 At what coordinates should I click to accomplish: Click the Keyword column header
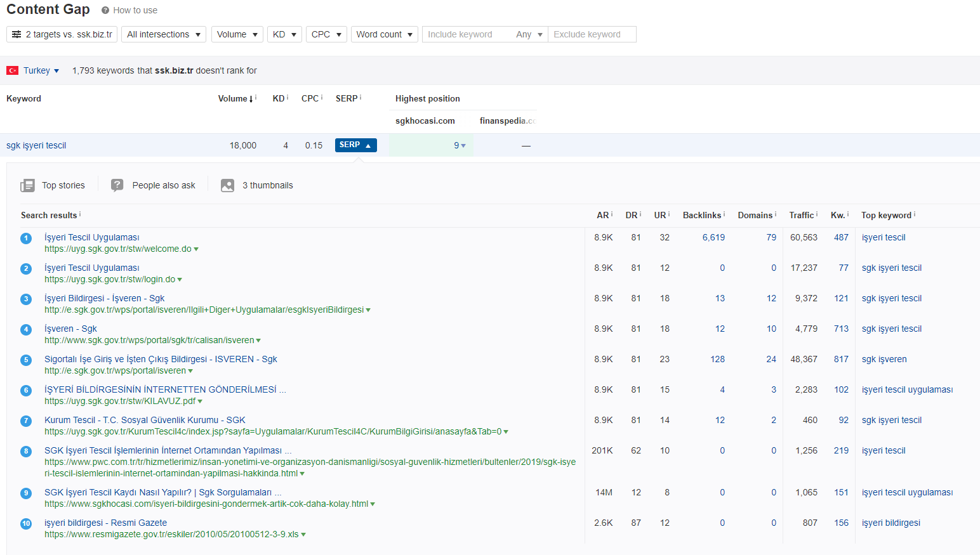[23, 98]
